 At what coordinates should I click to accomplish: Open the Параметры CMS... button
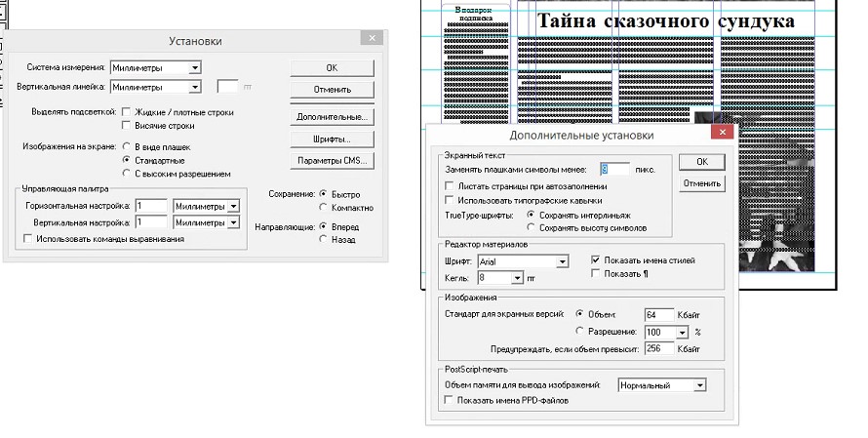tap(332, 161)
